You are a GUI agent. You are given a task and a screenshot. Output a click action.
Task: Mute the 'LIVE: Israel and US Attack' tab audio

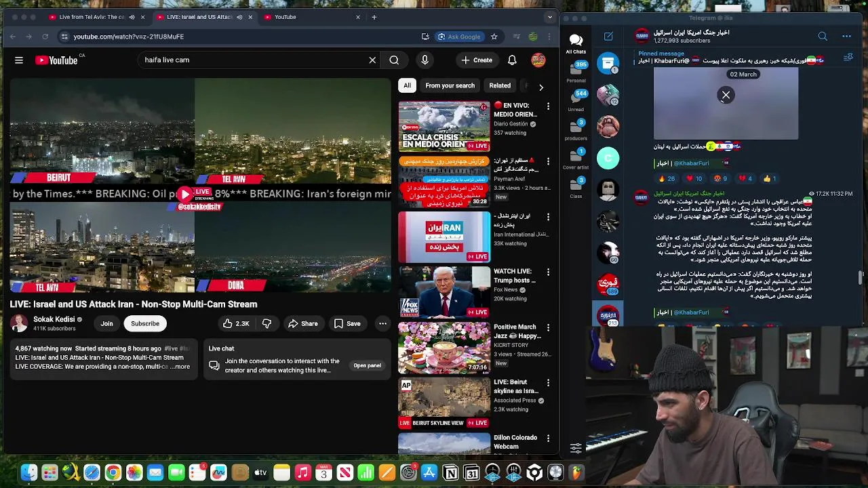[x=239, y=17]
